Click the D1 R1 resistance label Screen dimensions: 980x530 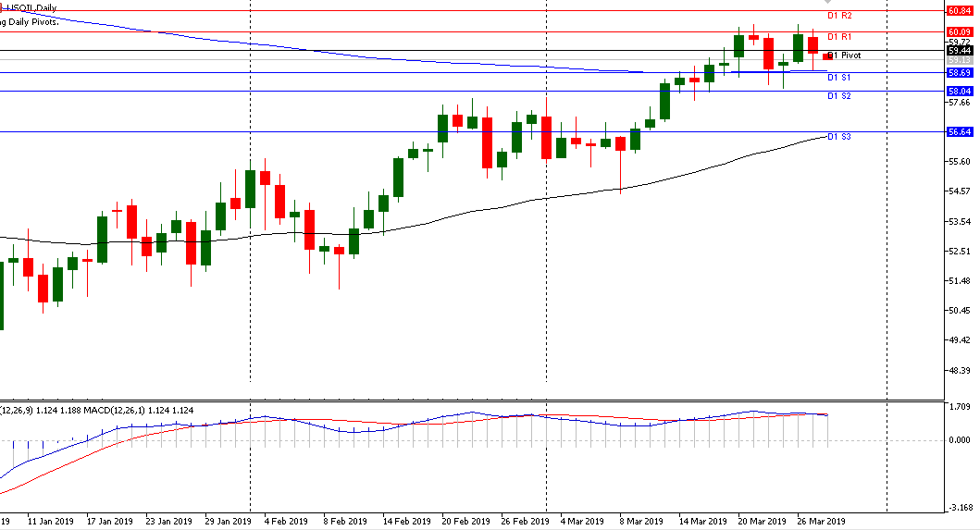(839, 37)
